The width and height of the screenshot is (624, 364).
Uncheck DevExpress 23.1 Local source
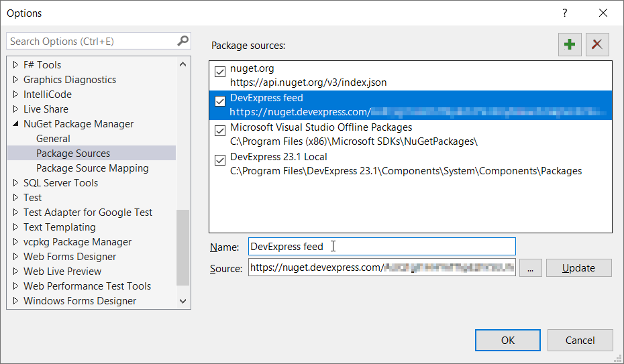(x=220, y=160)
